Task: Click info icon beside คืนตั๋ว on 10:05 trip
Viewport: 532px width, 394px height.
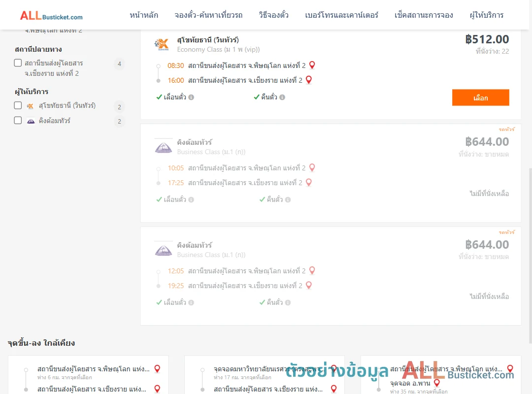Action: click(x=288, y=199)
